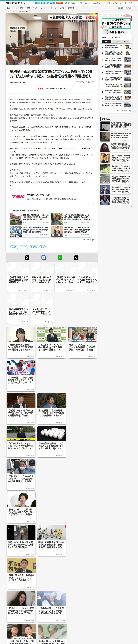Image resolution: width=138 pixels, height=644 pixels.
Task: Click the AdChoices icon below SPECIAL list
Action: tap(131, 207)
